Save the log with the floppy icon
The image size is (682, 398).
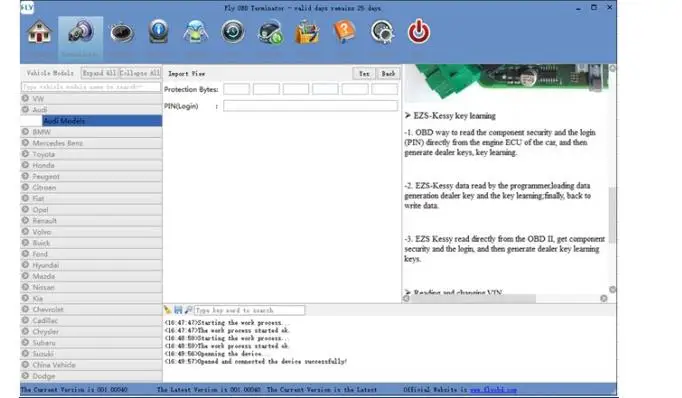(178, 310)
